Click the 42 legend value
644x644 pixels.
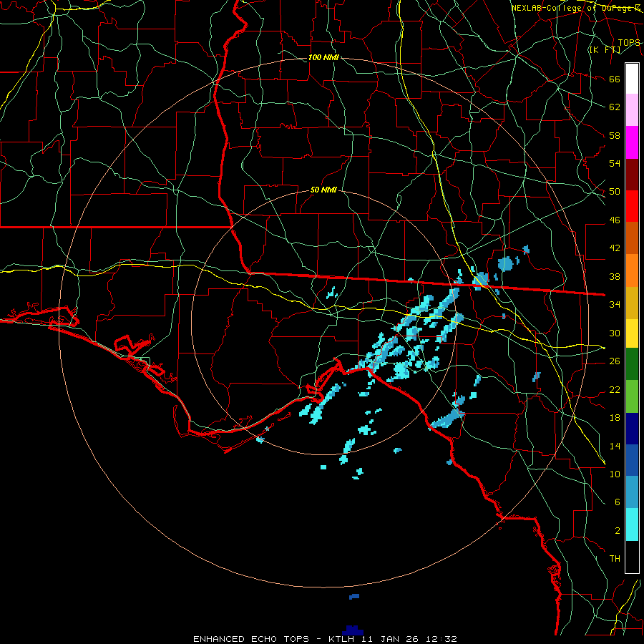[x=615, y=248]
